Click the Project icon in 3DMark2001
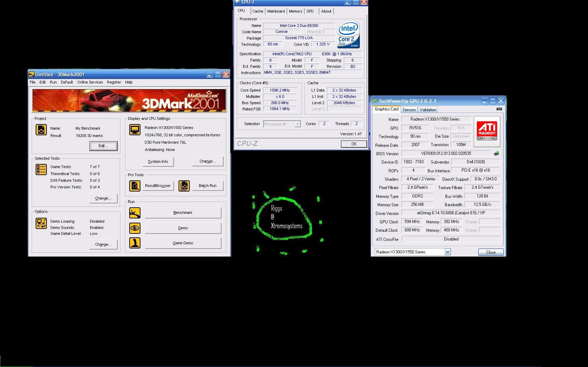This screenshot has width=588, height=367. click(41, 130)
